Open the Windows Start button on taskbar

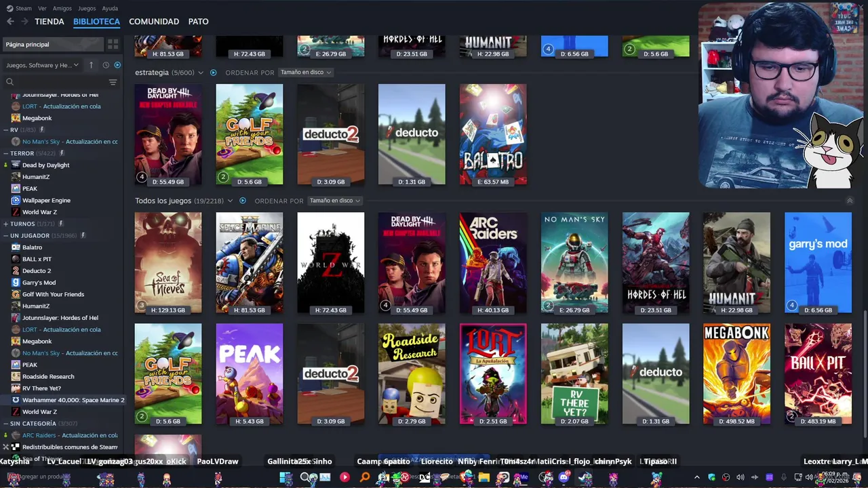pos(286,478)
